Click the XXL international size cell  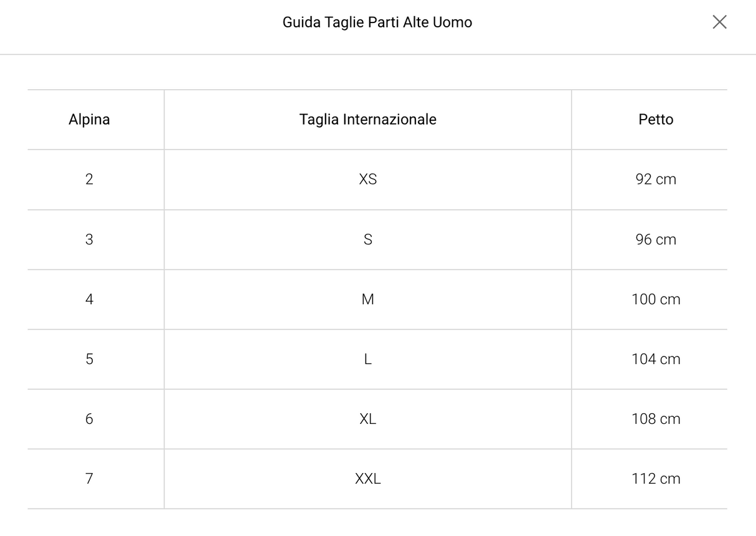pos(367,479)
